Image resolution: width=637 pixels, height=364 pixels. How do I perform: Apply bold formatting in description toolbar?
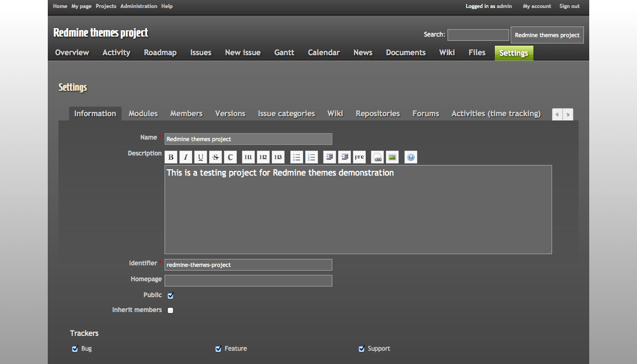pos(171,157)
